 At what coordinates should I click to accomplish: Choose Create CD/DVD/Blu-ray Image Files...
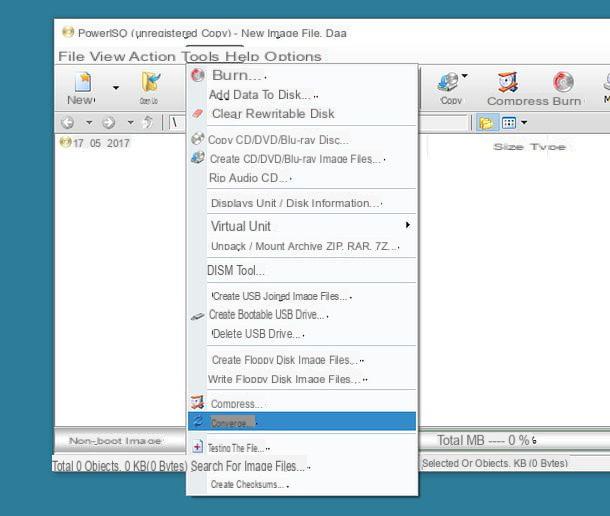302,159
